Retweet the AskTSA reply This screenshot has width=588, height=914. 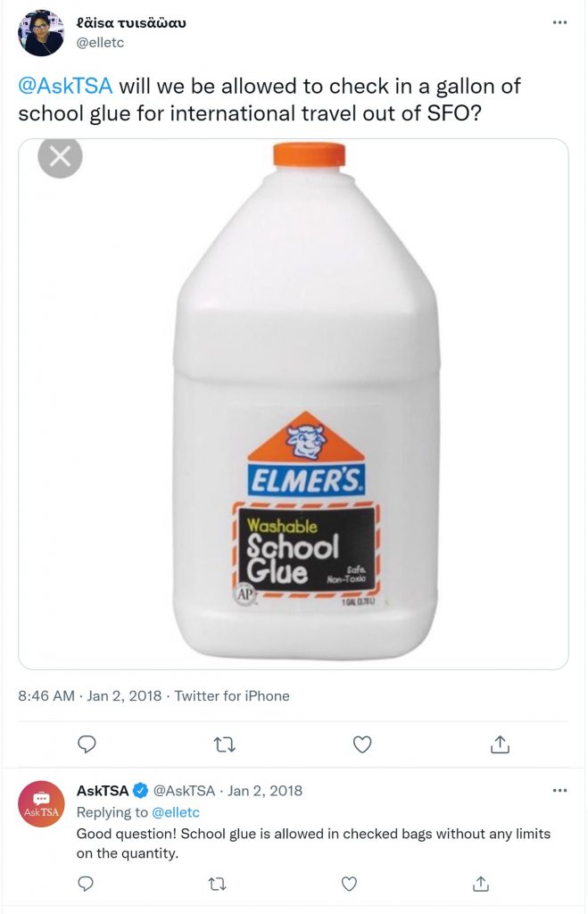(218, 885)
